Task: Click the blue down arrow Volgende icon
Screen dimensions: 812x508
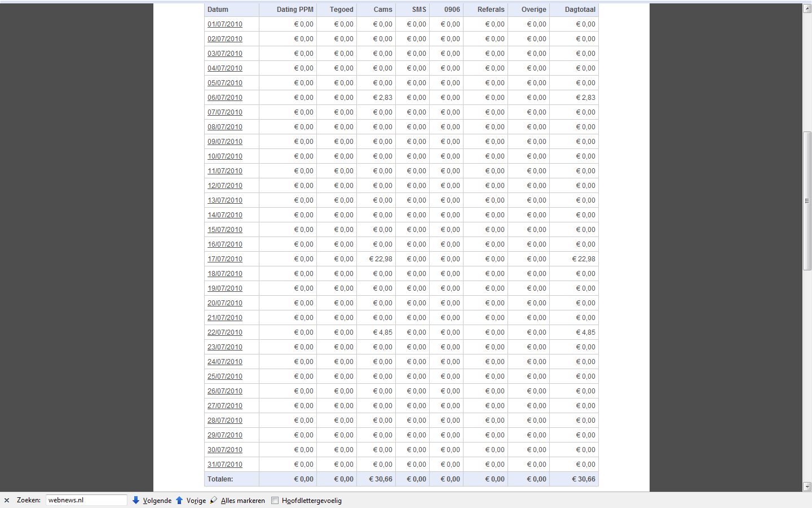Action: tap(136, 500)
